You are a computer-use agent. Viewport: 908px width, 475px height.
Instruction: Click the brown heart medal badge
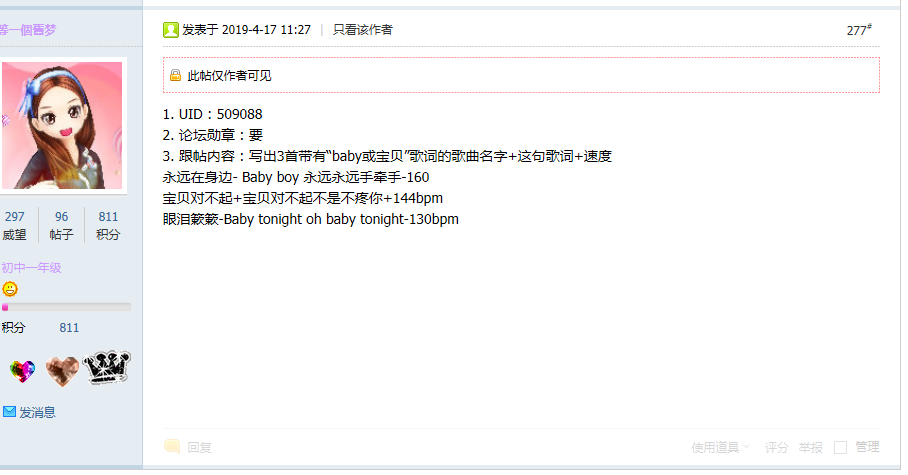tap(62, 371)
